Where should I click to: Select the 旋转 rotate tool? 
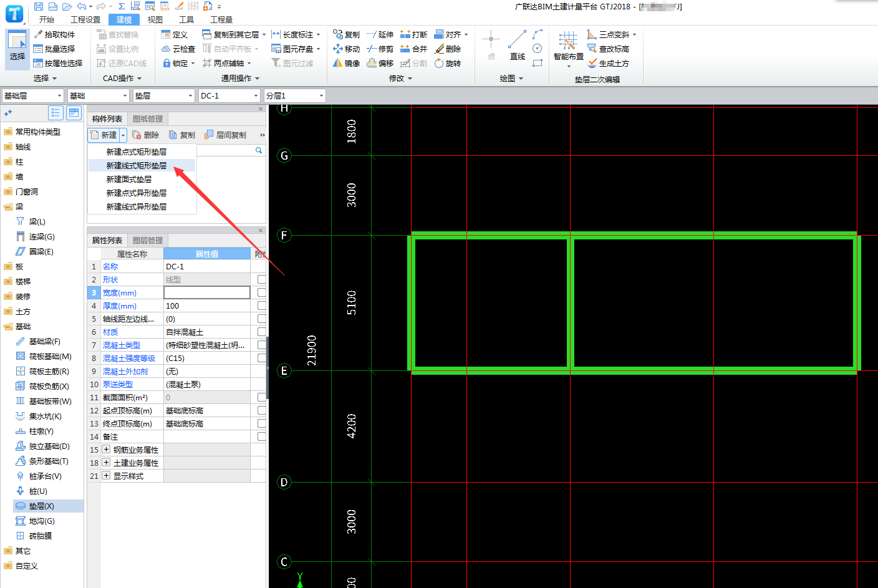tap(447, 63)
